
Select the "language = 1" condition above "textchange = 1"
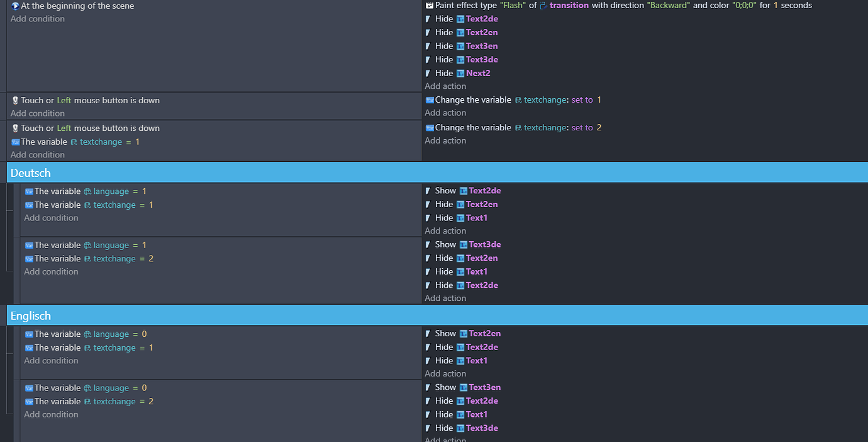click(x=86, y=191)
